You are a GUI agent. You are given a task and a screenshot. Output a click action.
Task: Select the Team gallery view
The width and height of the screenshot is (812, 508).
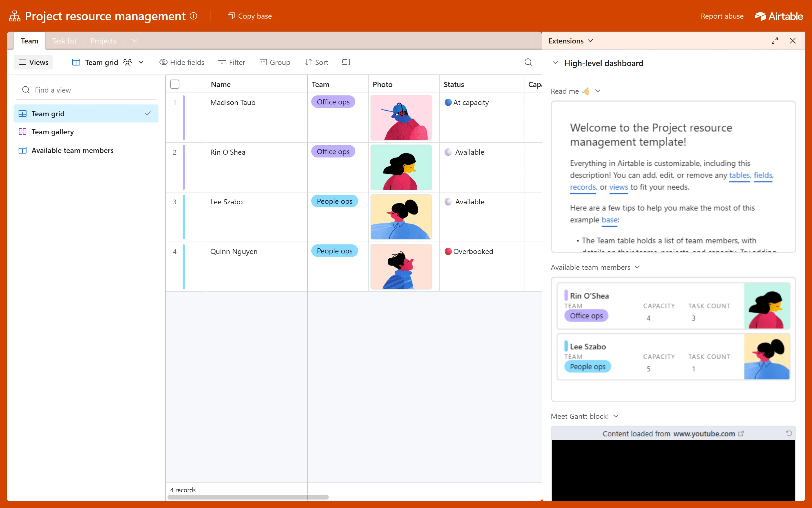click(86, 132)
